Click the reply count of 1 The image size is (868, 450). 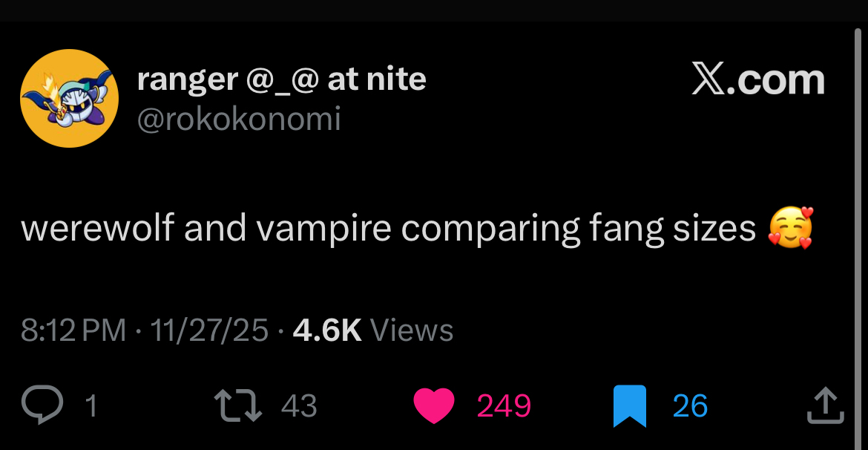coord(91,406)
